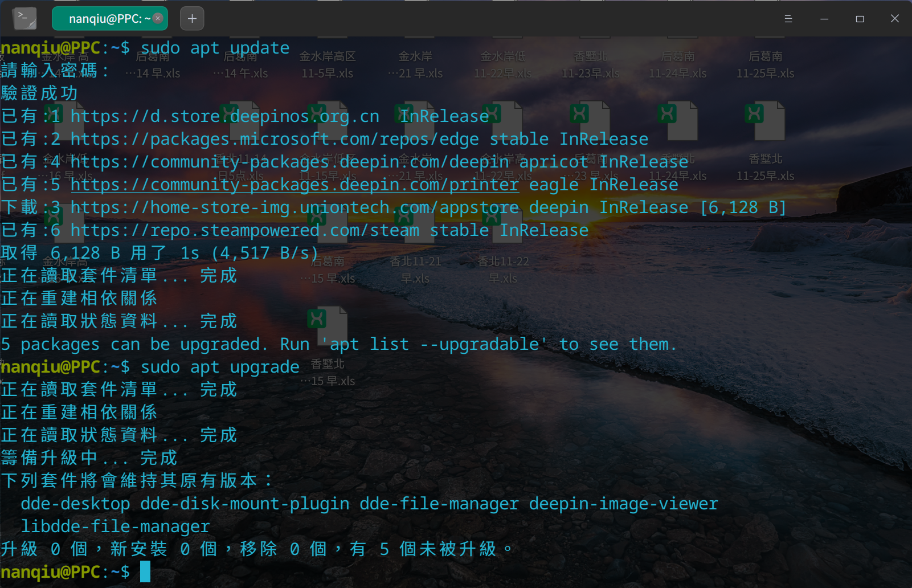Click the packages.microsoft.com/repos/edge URL

(275, 139)
